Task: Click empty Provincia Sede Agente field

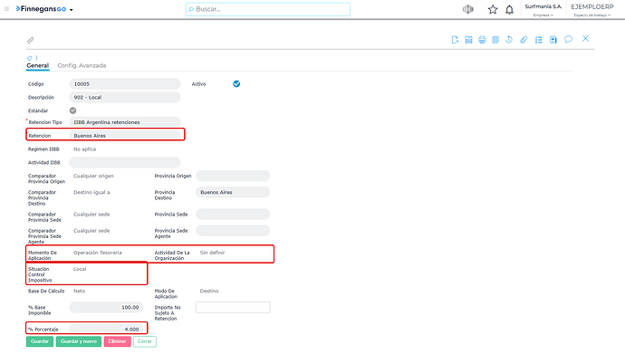Action: point(233,231)
